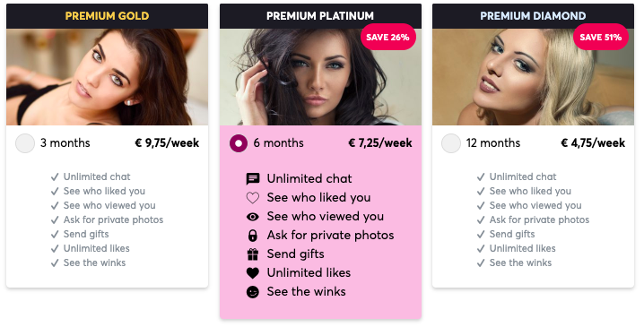Image resolution: width=644 pixels, height=327 pixels.
Task: Click the Premium Gold brunette photo
Action: point(108,77)
